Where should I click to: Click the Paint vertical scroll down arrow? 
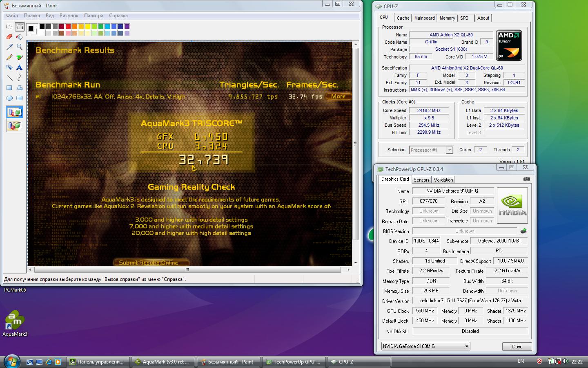coord(356,263)
